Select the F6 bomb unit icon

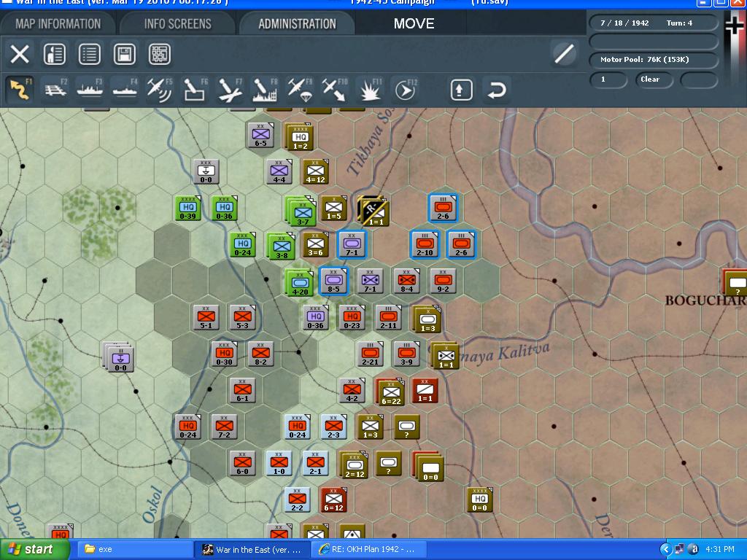click(x=195, y=90)
